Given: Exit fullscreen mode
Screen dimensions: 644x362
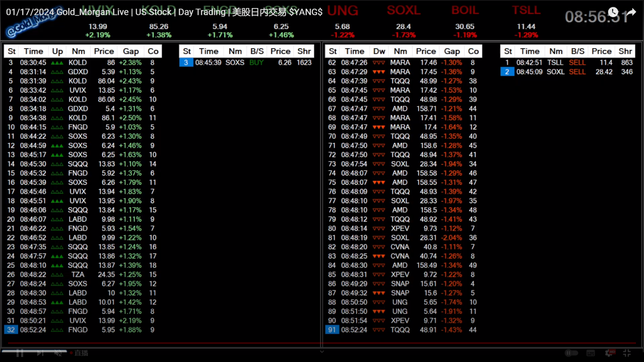Looking at the screenshot, I should 627,353.
